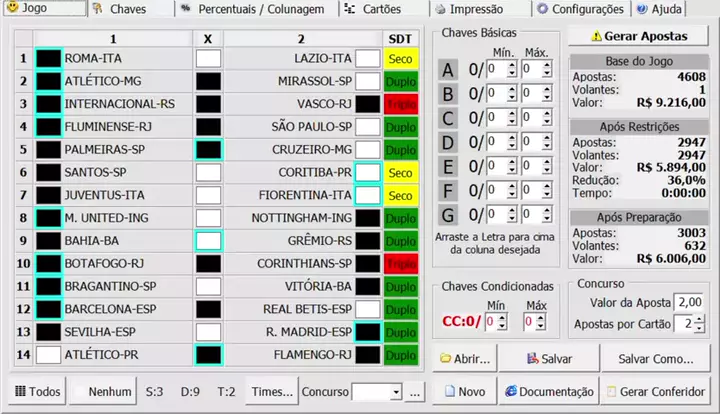The width and height of the screenshot is (720, 414).
Task: Toggle draw X pick for PALMEIRAS-SP game
Action: 208,150
